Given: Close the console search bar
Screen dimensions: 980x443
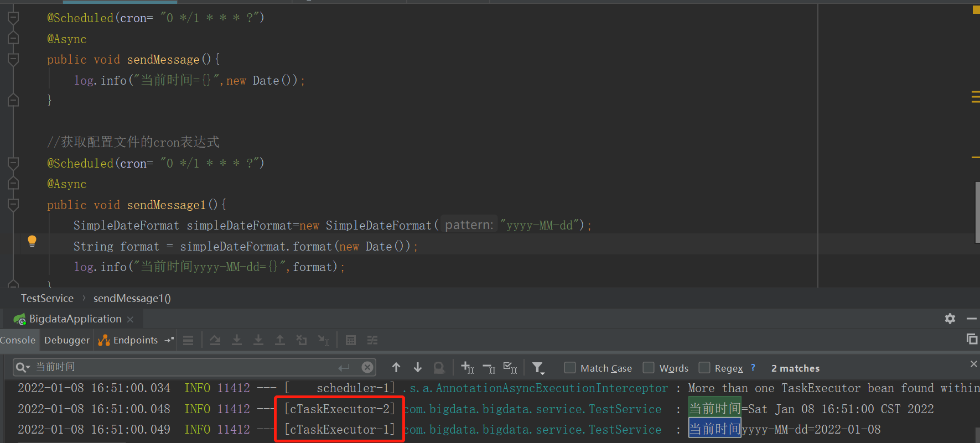Looking at the screenshot, I should click(973, 363).
